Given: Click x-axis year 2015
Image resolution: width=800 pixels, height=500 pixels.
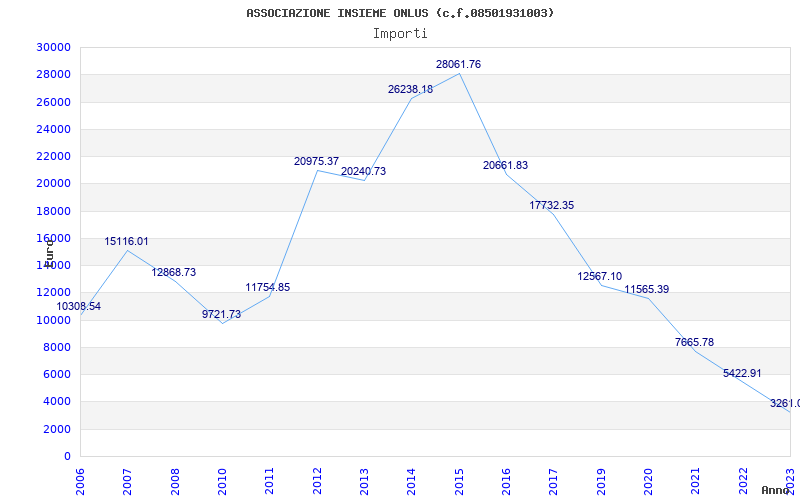Looking at the screenshot, I should (459, 481).
